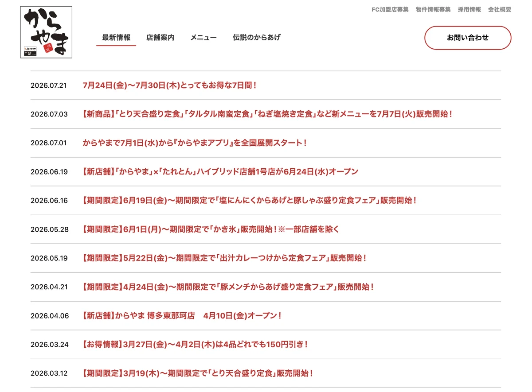Open お得情報 4品どれでも150円引き article
532x392 pixels.
[x=195, y=344]
